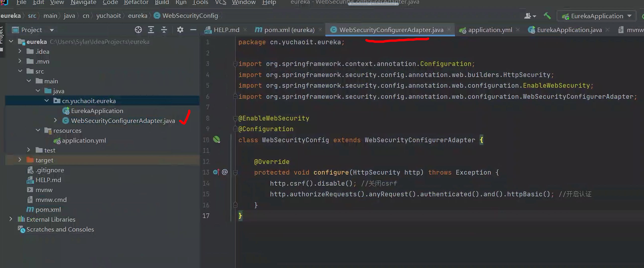This screenshot has height=268, width=644.
Task: Select pom.xml in the project tree
Action: tap(48, 210)
